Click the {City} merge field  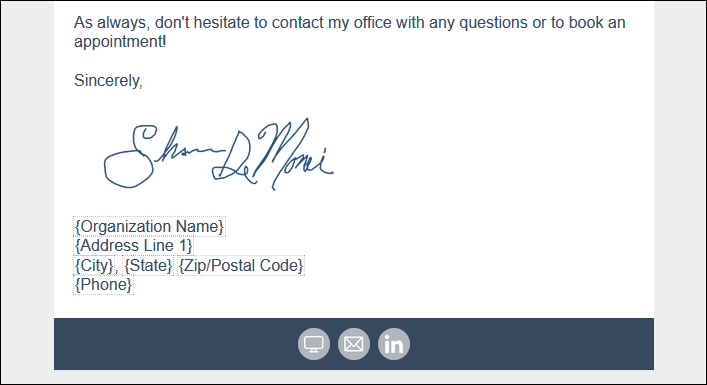tap(94, 266)
